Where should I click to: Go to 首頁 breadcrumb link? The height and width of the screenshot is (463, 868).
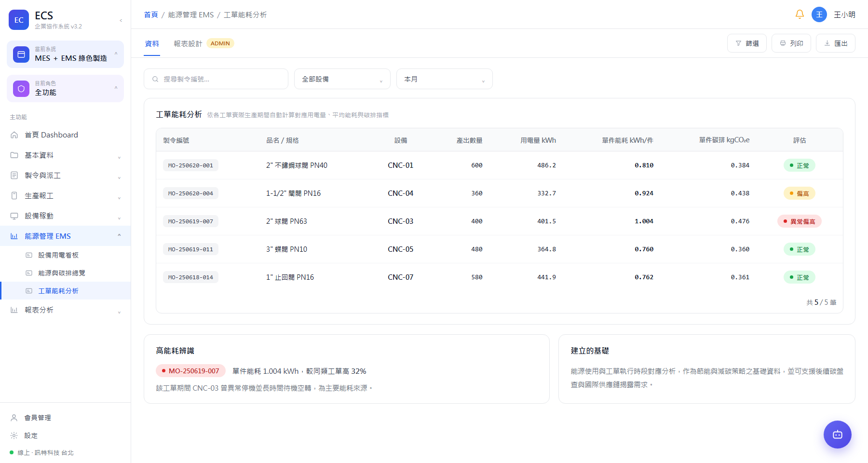151,15
